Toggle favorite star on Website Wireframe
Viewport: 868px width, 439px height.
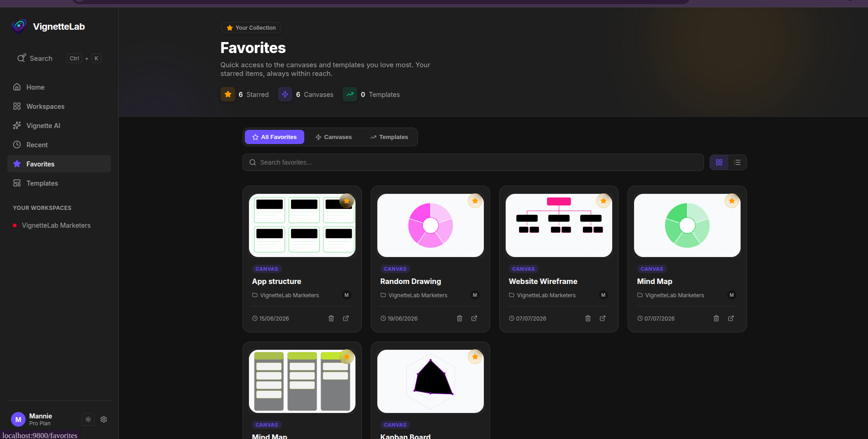pos(603,201)
